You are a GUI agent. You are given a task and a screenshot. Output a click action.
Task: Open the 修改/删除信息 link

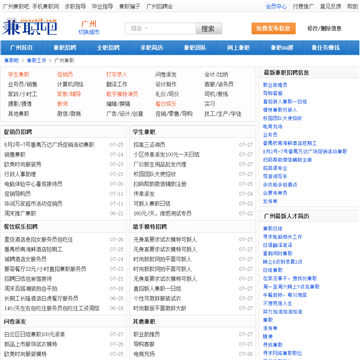coord(324,28)
